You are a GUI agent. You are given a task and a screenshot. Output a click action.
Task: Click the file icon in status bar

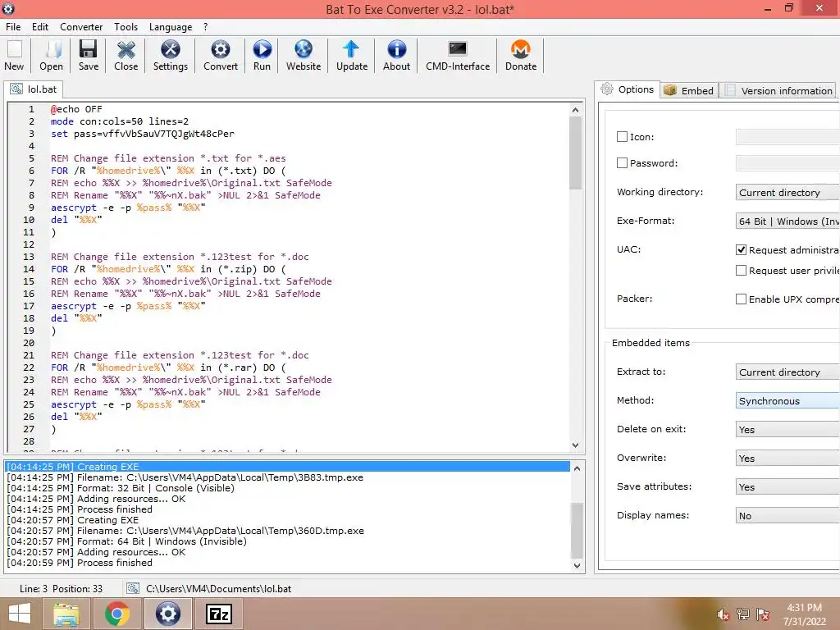132,588
